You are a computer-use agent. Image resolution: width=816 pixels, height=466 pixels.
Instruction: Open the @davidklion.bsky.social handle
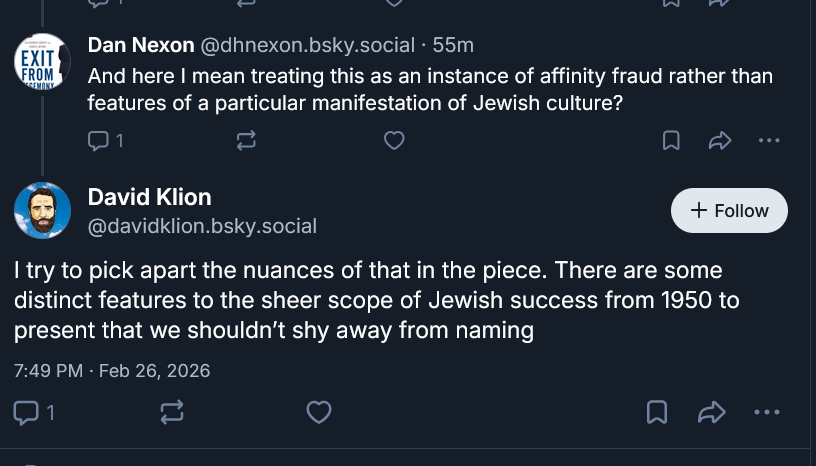tap(202, 226)
